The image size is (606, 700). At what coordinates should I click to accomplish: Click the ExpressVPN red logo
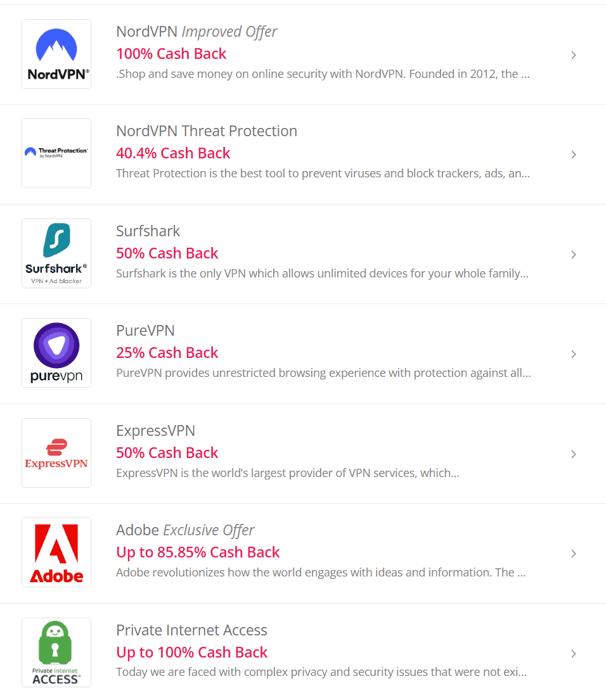[56, 453]
